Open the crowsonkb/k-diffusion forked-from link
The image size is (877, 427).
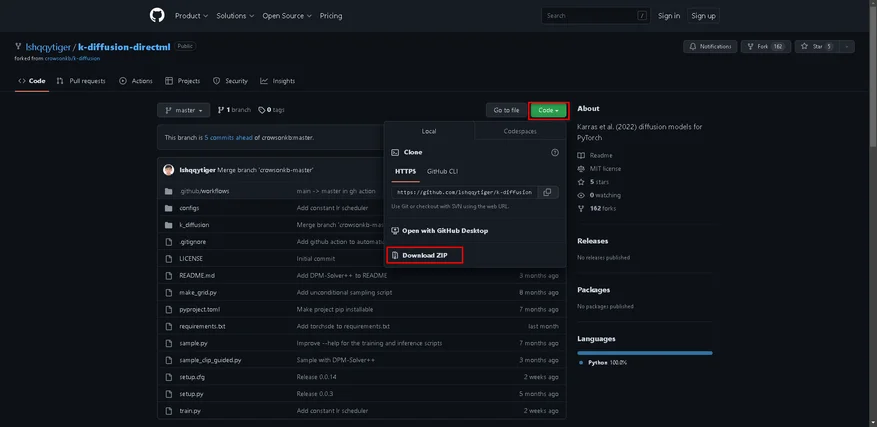(72, 58)
